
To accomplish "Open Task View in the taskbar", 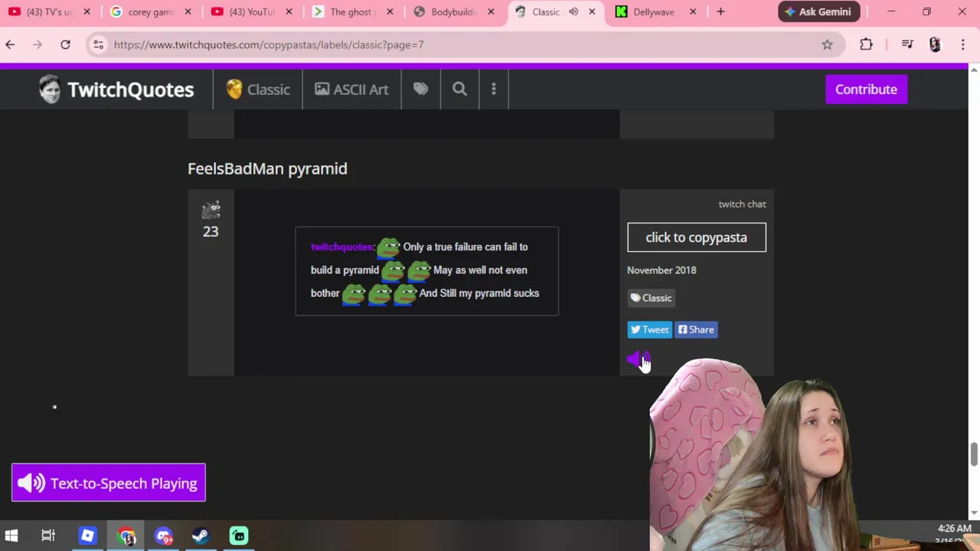I will tap(48, 536).
